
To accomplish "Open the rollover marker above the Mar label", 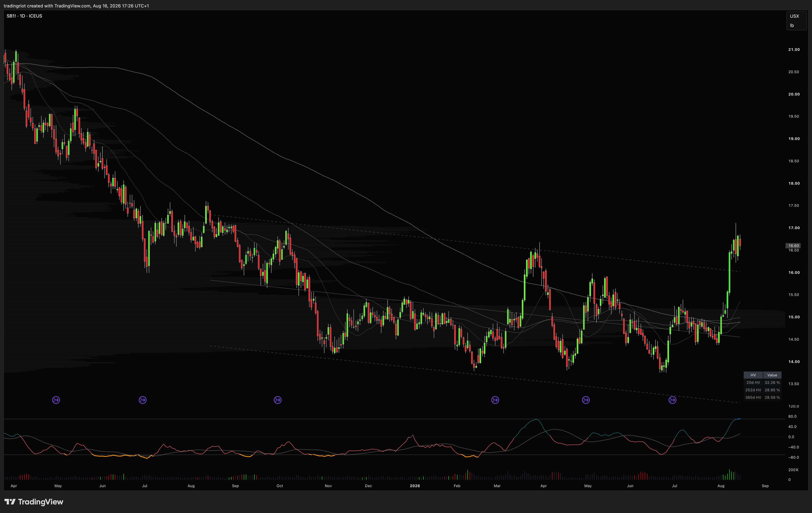I will click(x=495, y=400).
